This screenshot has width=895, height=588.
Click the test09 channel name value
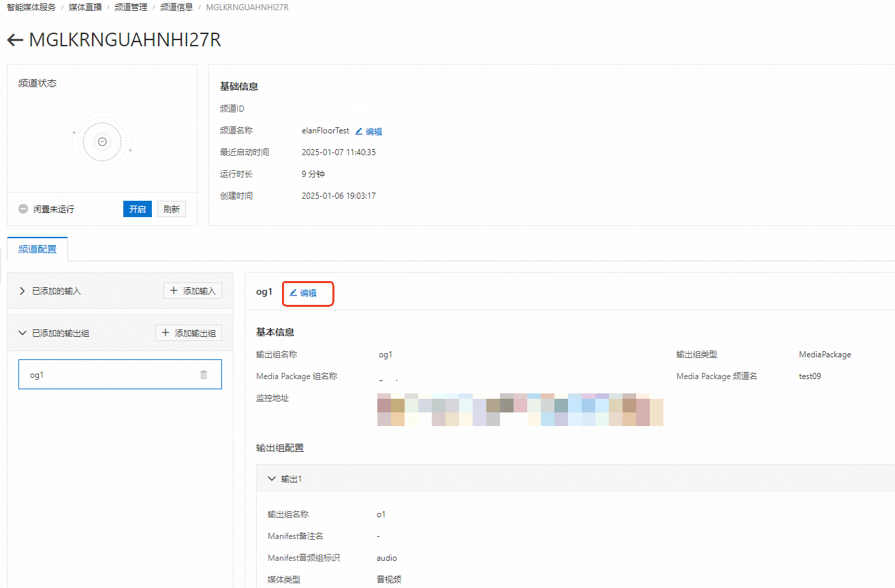coord(810,376)
